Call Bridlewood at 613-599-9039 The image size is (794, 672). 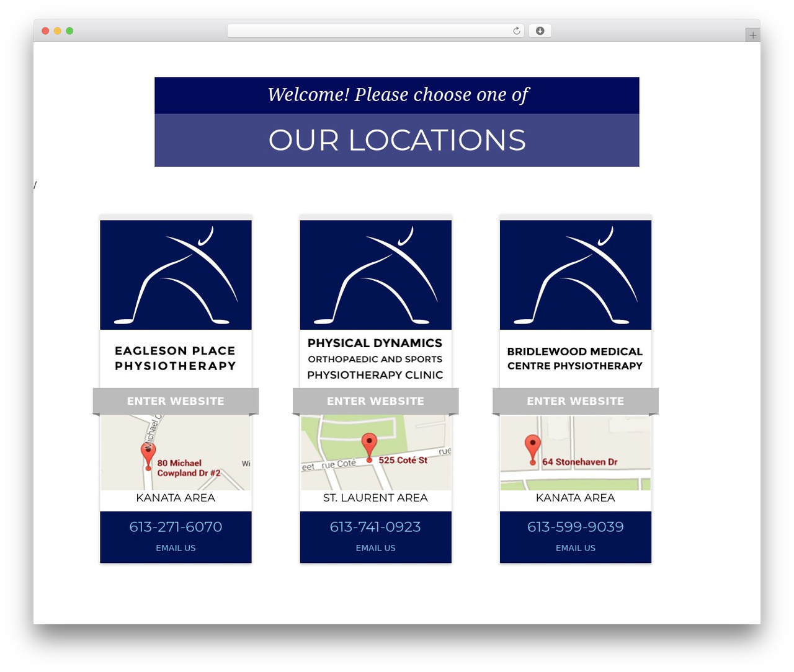tap(576, 527)
